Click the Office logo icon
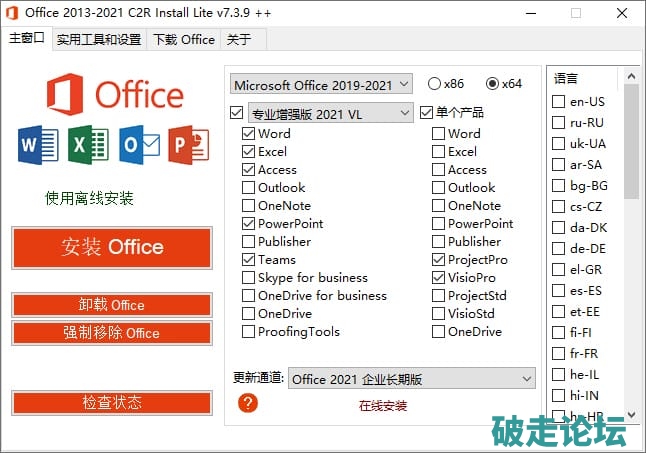Screen dimensions: 646x453 point(66,95)
